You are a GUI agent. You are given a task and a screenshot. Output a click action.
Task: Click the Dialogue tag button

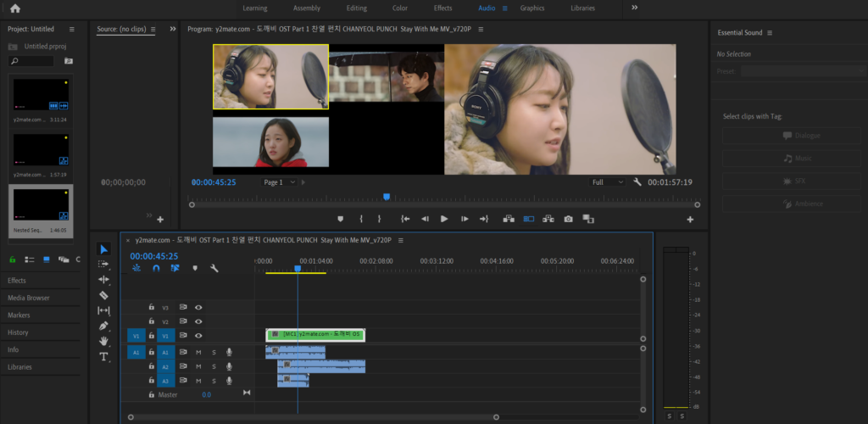pyautogui.click(x=791, y=136)
